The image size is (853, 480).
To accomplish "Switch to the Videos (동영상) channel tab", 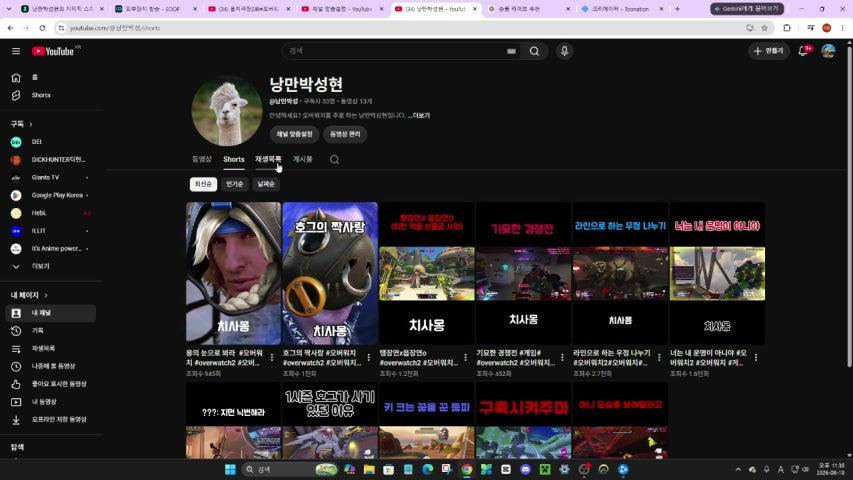I will pyautogui.click(x=202, y=159).
